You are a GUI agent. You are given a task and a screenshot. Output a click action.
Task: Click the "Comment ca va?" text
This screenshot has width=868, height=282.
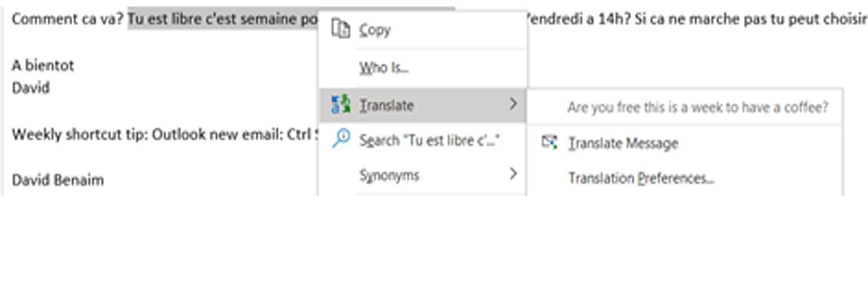coord(67,19)
